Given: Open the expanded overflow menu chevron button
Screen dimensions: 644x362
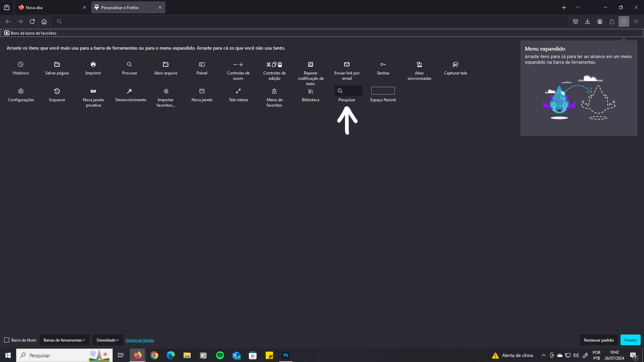Looking at the screenshot, I should (624, 21).
